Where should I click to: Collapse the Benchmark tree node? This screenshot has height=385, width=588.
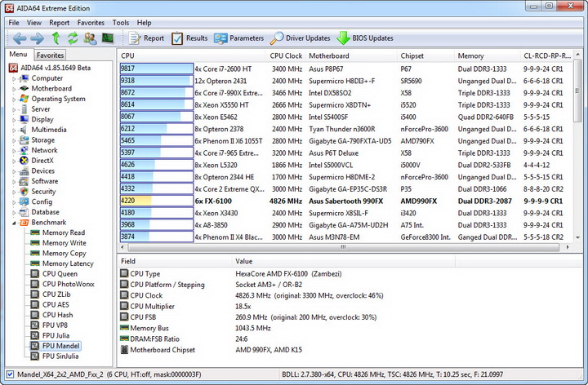click(14, 223)
